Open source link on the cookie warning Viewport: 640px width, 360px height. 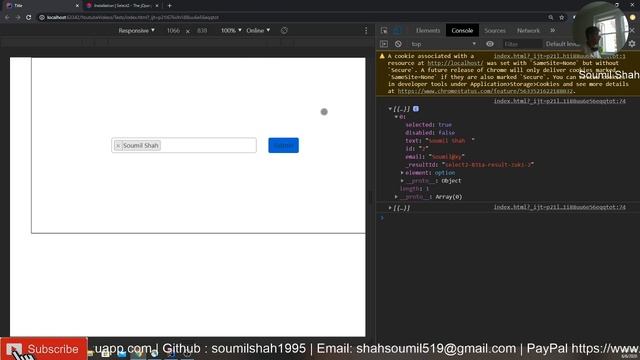point(560,56)
